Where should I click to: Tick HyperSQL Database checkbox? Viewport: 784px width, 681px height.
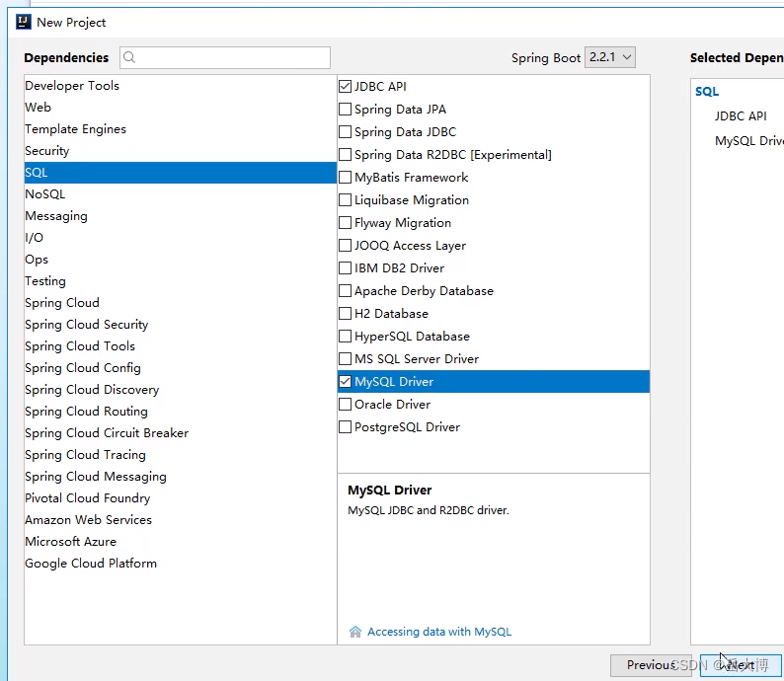coord(345,337)
